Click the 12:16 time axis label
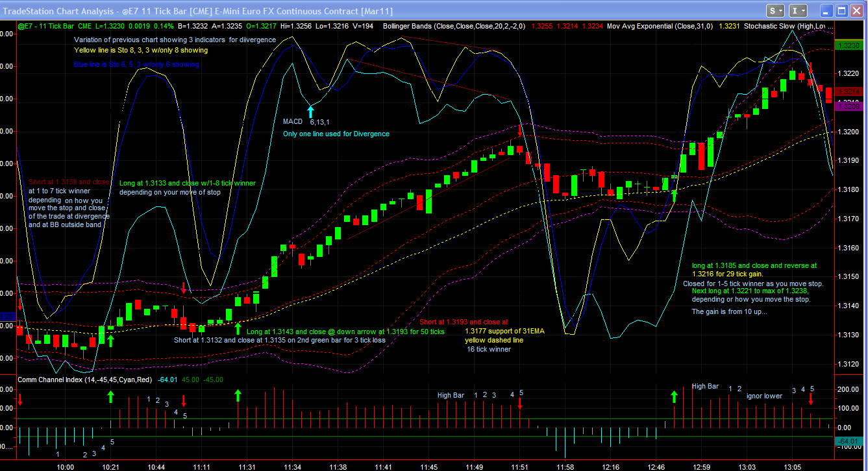This screenshot has width=868, height=471. [x=611, y=466]
